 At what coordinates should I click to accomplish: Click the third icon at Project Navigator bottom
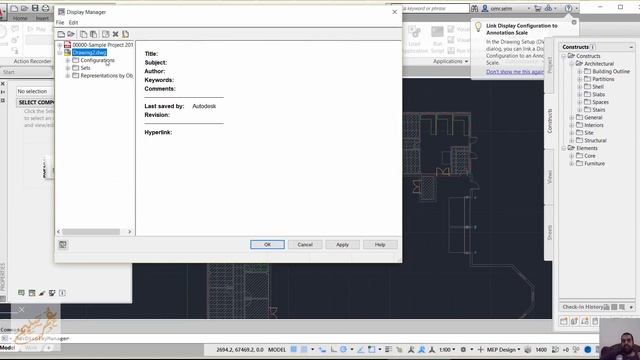point(585,321)
